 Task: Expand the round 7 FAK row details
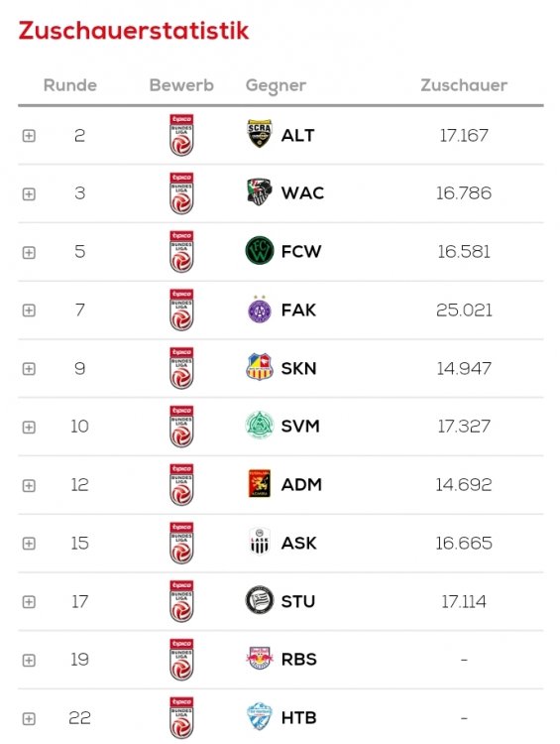pyautogui.click(x=29, y=310)
